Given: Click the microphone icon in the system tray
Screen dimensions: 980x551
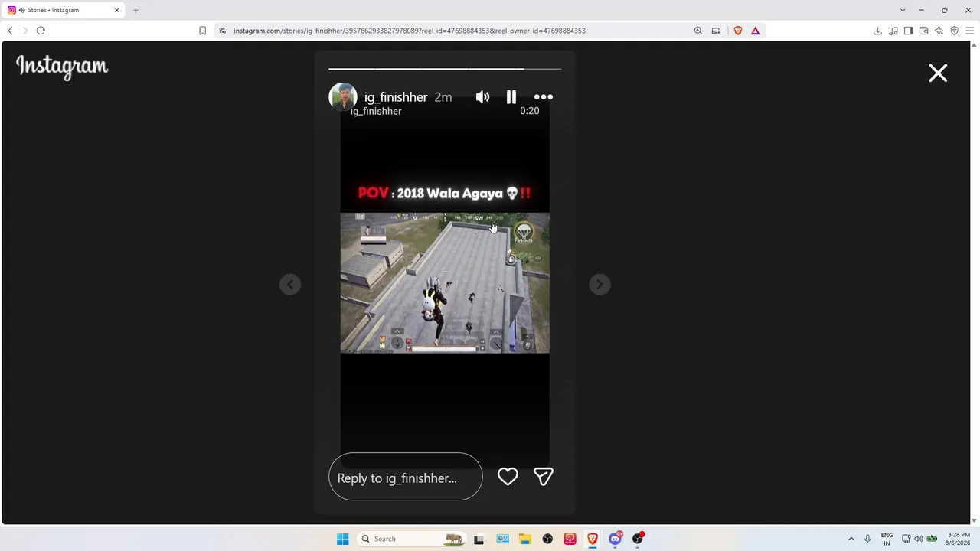Looking at the screenshot, I should point(867,539).
